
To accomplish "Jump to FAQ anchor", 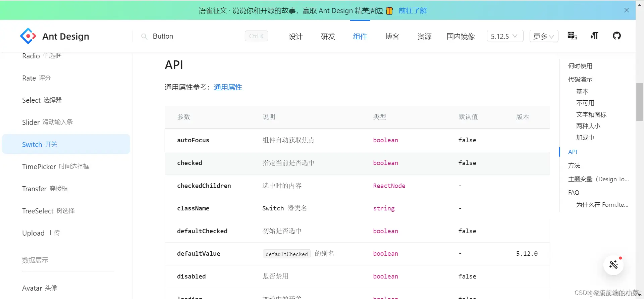I will point(574,193).
